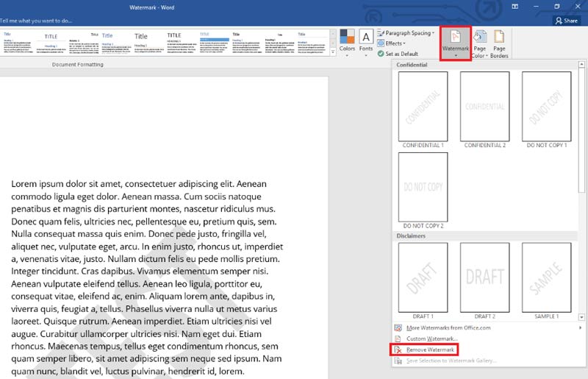The height and width of the screenshot is (379, 588).
Task: Toggle Ribbon Display Options icon
Action: [x=515, y=7]
